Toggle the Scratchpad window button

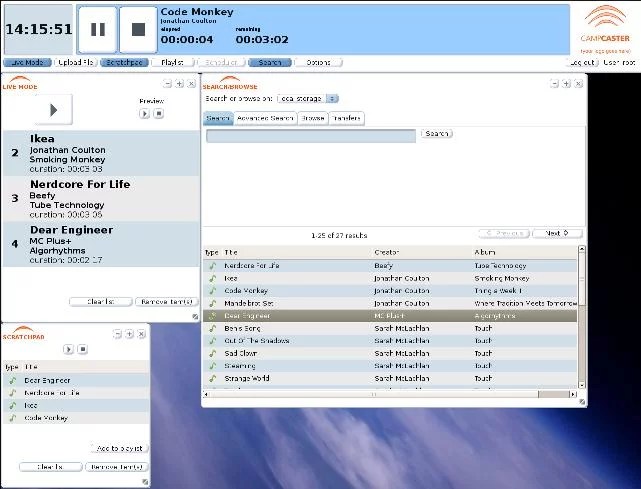tap(125, 62)
